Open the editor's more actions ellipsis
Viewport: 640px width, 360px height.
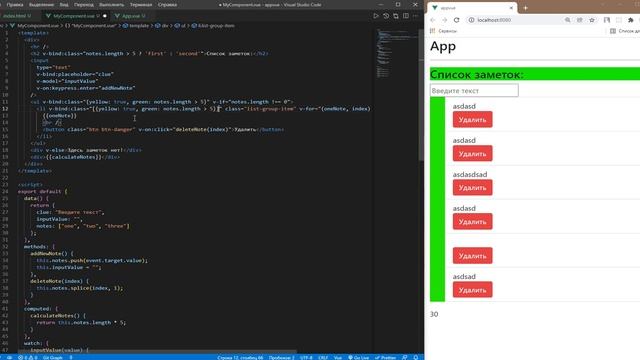click(416, 16)
